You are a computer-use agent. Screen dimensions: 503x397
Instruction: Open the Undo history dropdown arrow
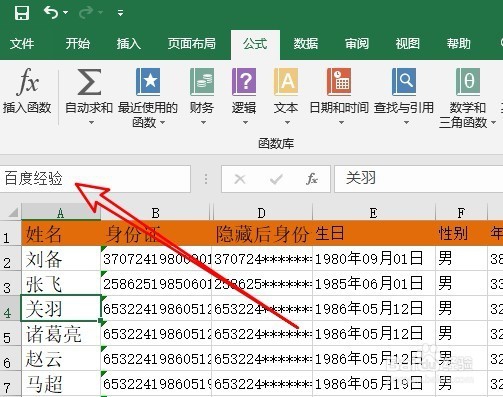[66, 13]
